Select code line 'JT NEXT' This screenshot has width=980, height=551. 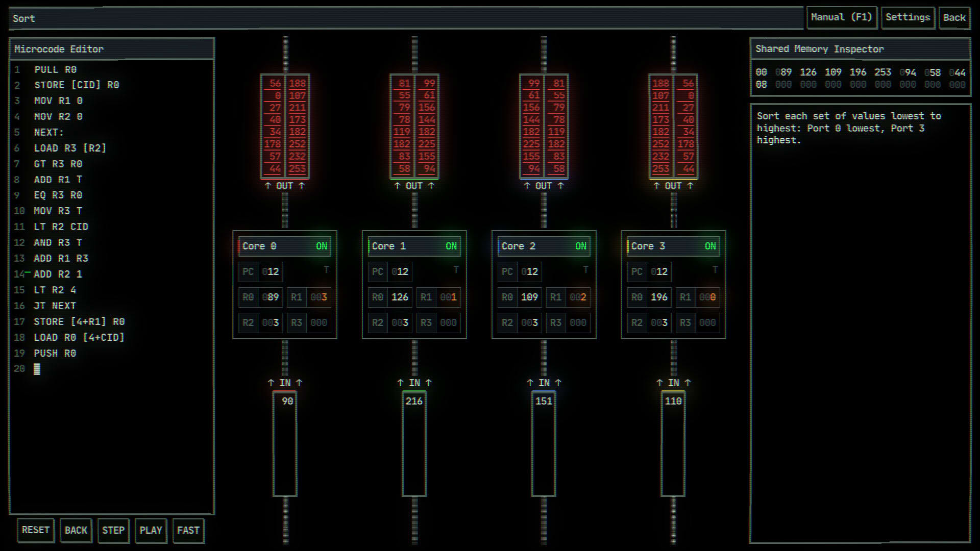tap(55, 306)
